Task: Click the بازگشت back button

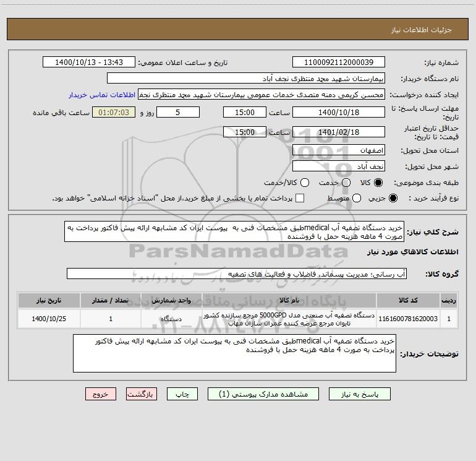Action: coord(142,394)
